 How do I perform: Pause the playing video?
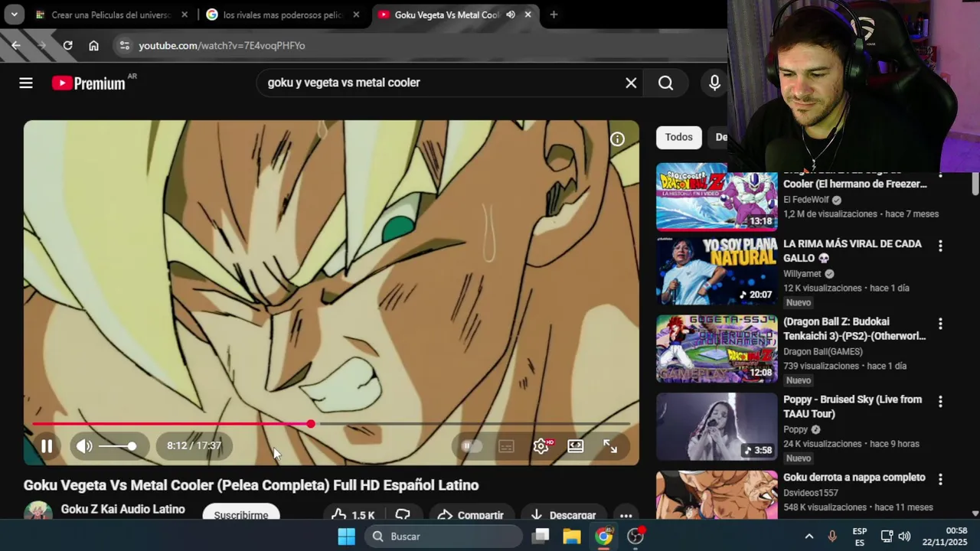47,446
